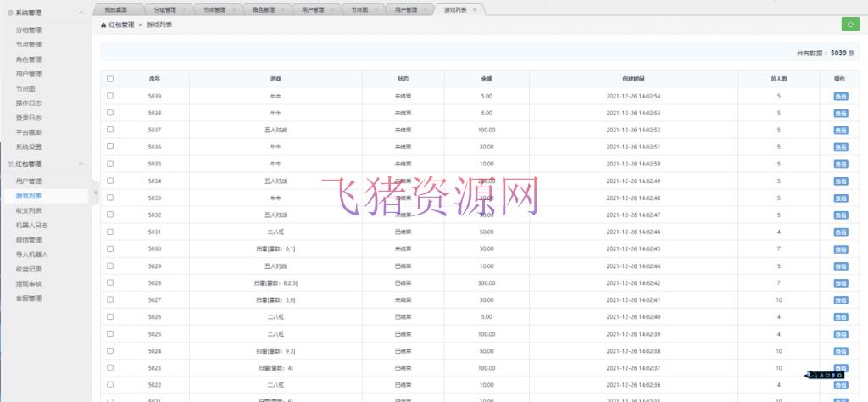Collapse the 系统管理 sidebar group chevron
The image size is (868, 402).
(81, 13)
